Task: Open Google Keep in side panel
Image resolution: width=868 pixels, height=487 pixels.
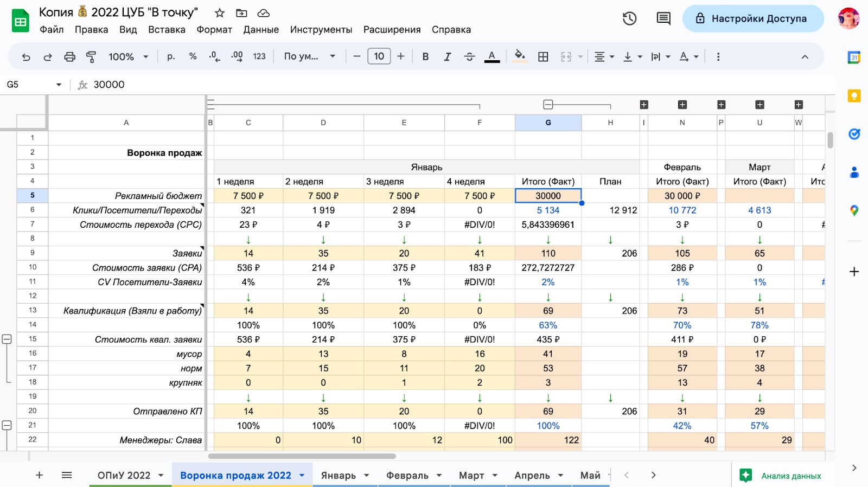Action: click(x=854, y=96)
